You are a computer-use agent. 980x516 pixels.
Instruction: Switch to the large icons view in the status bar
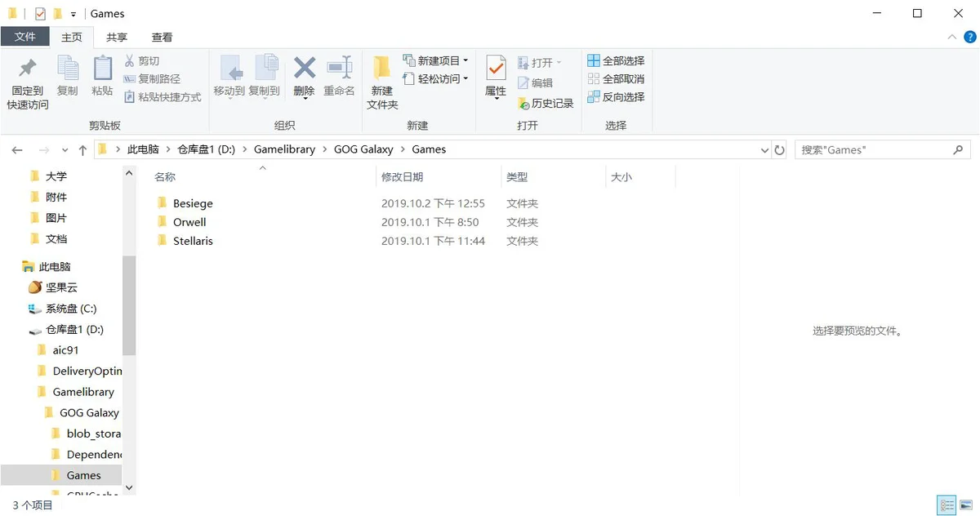coord(965,505)
